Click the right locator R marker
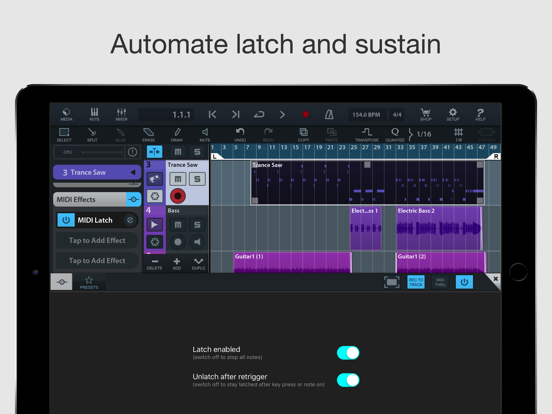This screenshot has height=414, width=552. (495, 157)
